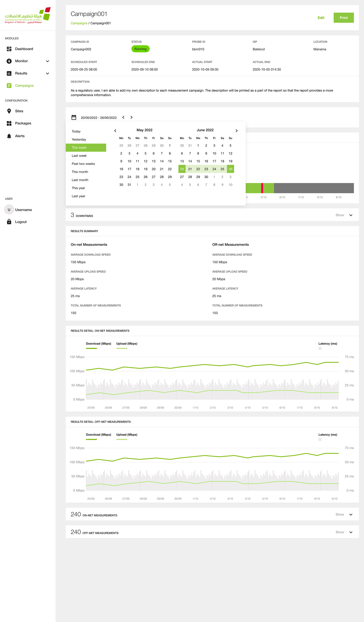This screenshot has height=622, width=364.
Task: Click the Results bar chart icon
Action: tap(9, 73)
